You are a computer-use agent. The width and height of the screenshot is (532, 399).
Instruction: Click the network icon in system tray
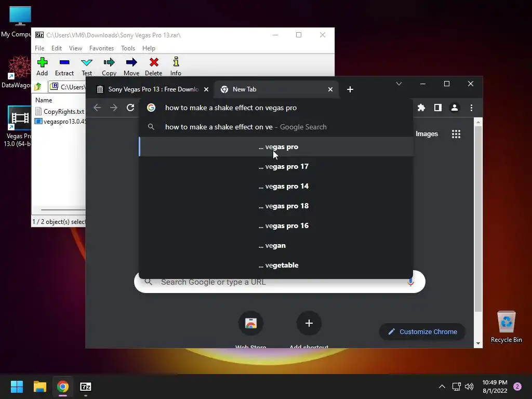pos(456,387)
